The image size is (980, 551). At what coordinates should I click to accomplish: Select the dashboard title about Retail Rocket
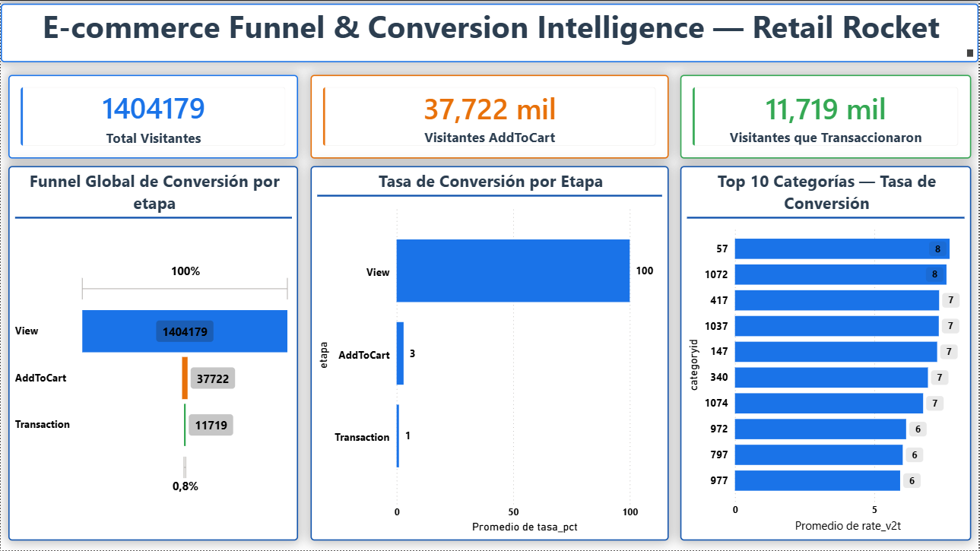tap(490, 29)
